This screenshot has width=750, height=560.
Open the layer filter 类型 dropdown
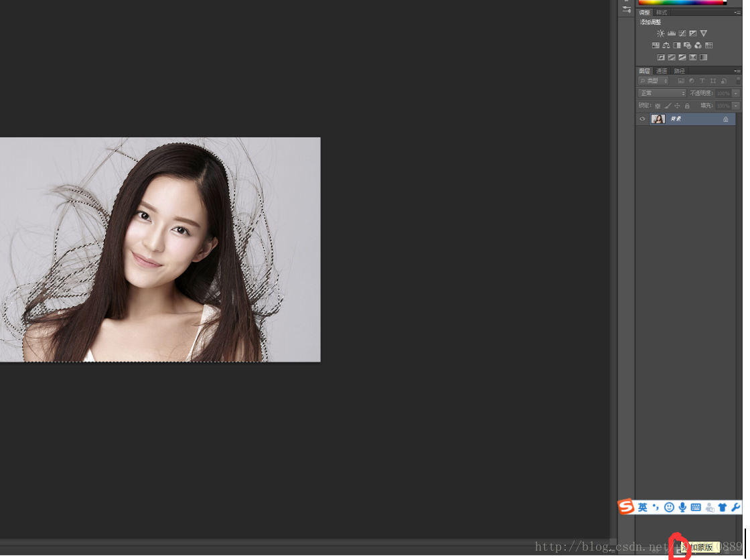point(654,81)
